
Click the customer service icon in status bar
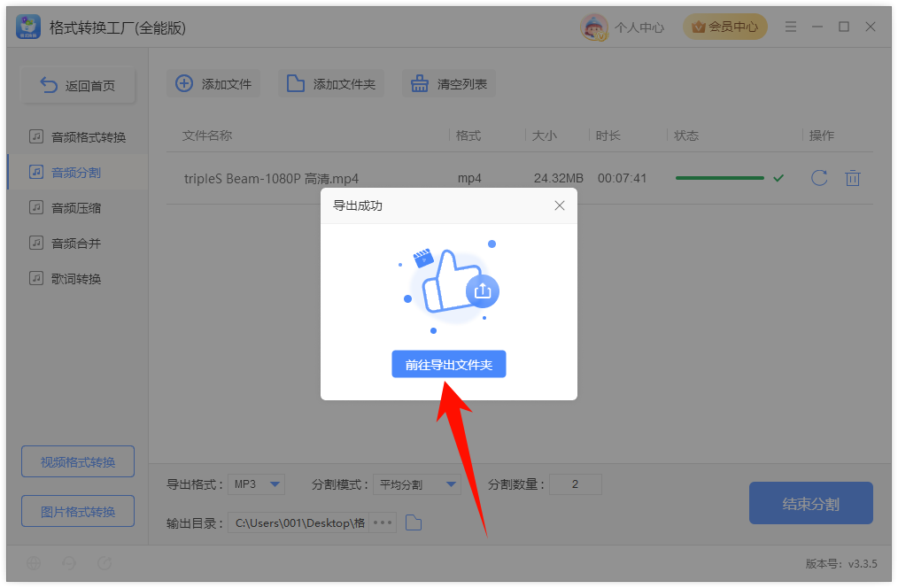[x=69, y=563]
